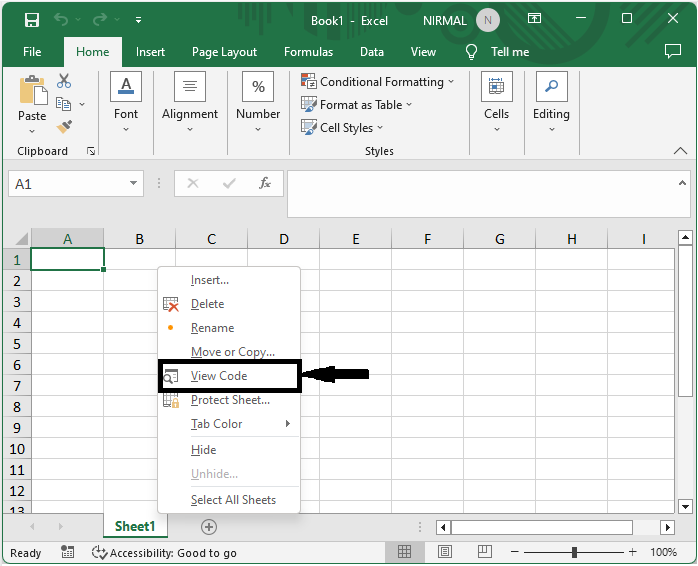Click the Format Painter brush icon

(65, 126)
